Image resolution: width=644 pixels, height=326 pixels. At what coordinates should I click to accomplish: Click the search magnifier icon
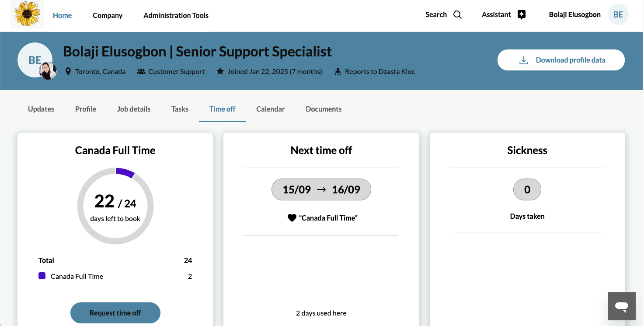click(457, 14)
